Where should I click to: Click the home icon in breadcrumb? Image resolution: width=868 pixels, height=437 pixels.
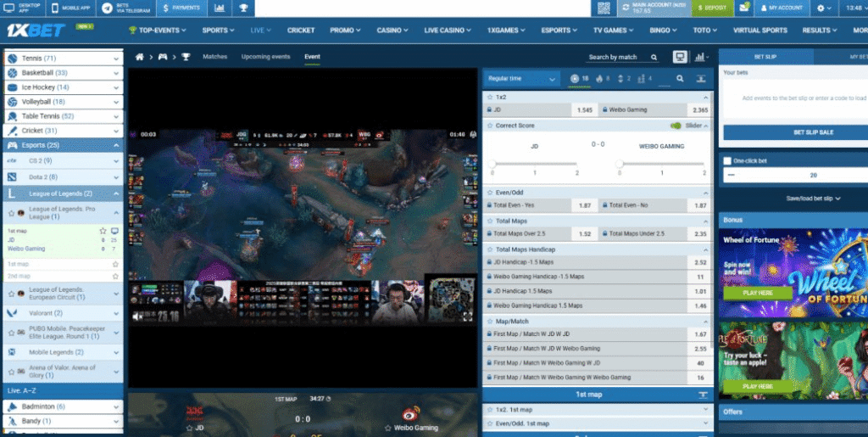coord(140,57)
